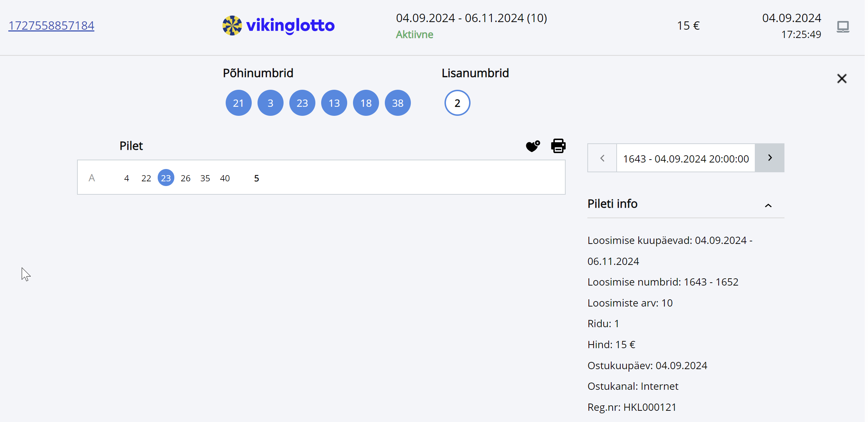Click main number ball 38
This screenshot has width=868, height=422.
tap(397, 103)
